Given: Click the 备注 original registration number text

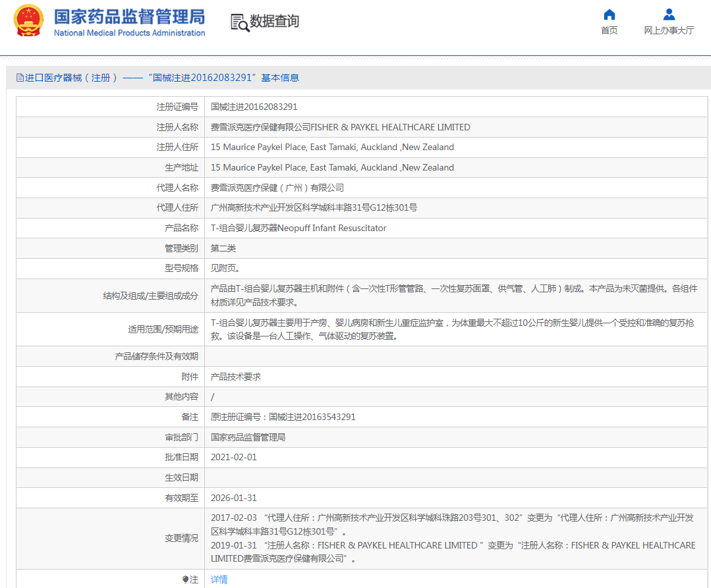Looking at the screenshot, I should (283, 417).
